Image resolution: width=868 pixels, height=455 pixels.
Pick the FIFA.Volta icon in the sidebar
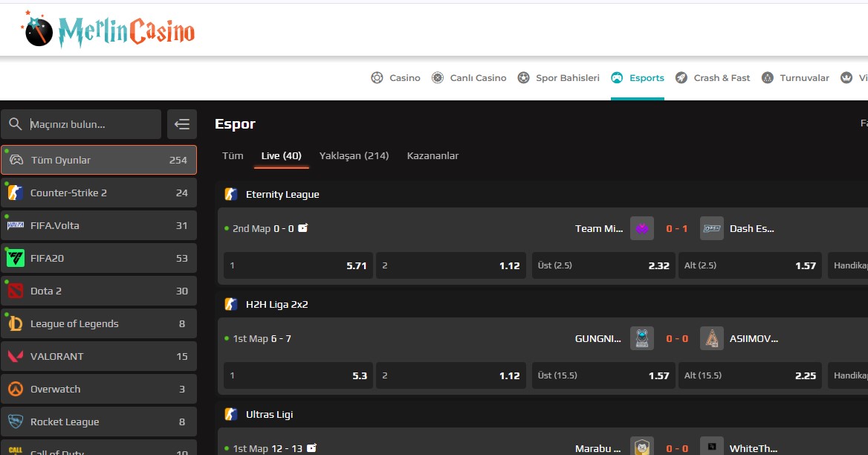15,225
